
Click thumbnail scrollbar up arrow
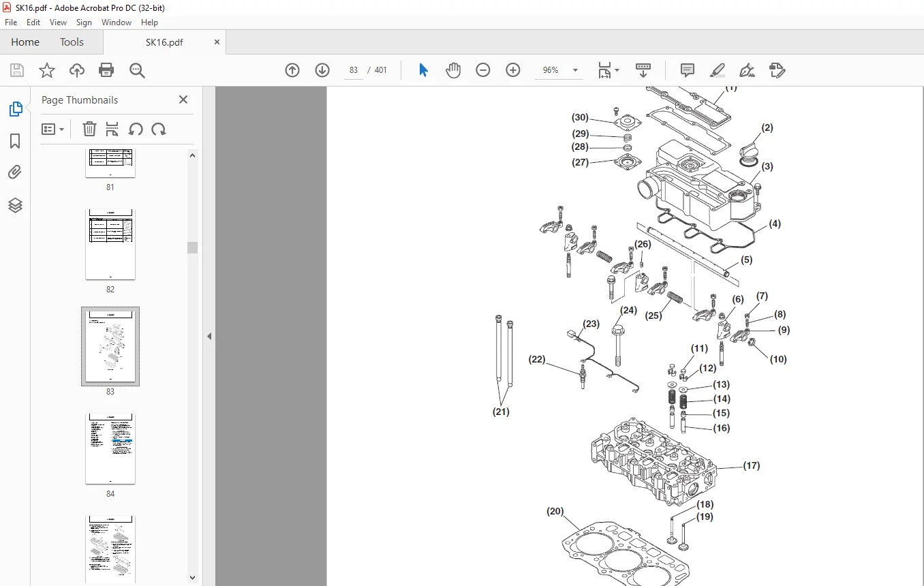(x=192, y=155)
